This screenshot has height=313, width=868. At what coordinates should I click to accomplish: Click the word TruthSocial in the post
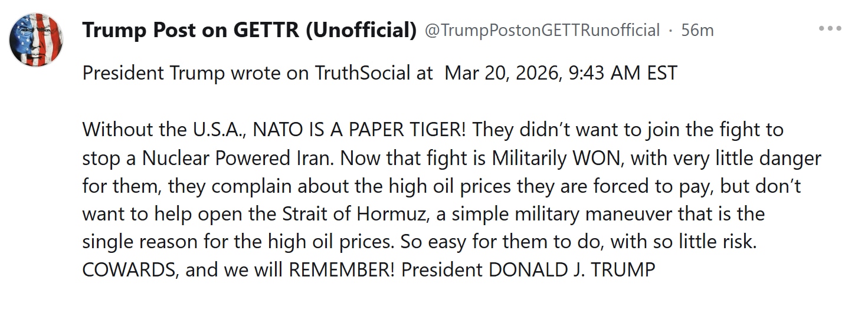point(362,73)
